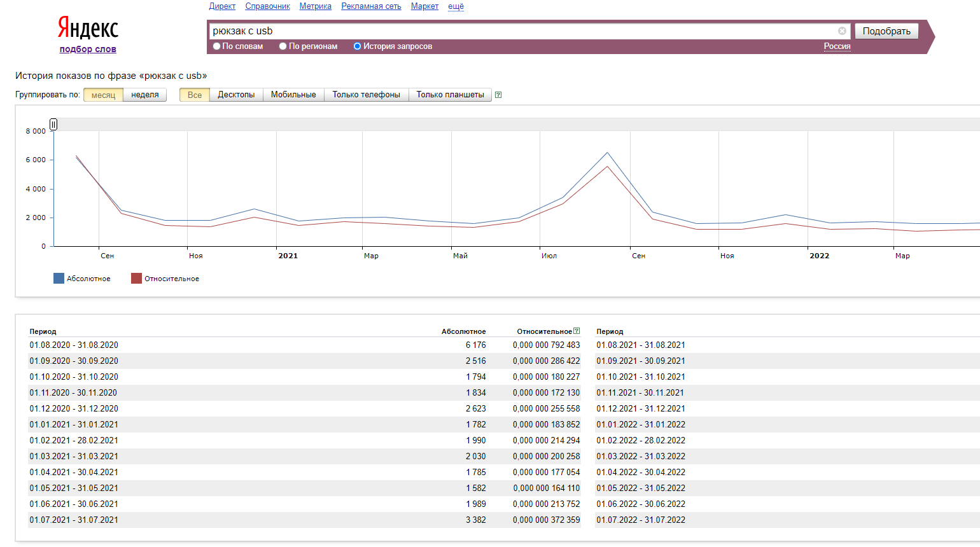Select the absolute value 3 382

tap(475, 520)
